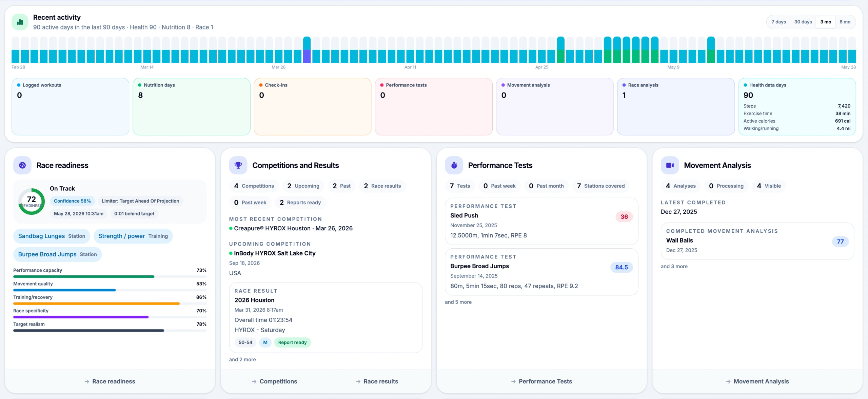Click the Race specificity 70% progress bar
Image resolution: width=868 pixels, height=399 pixels.
[110, 317]
